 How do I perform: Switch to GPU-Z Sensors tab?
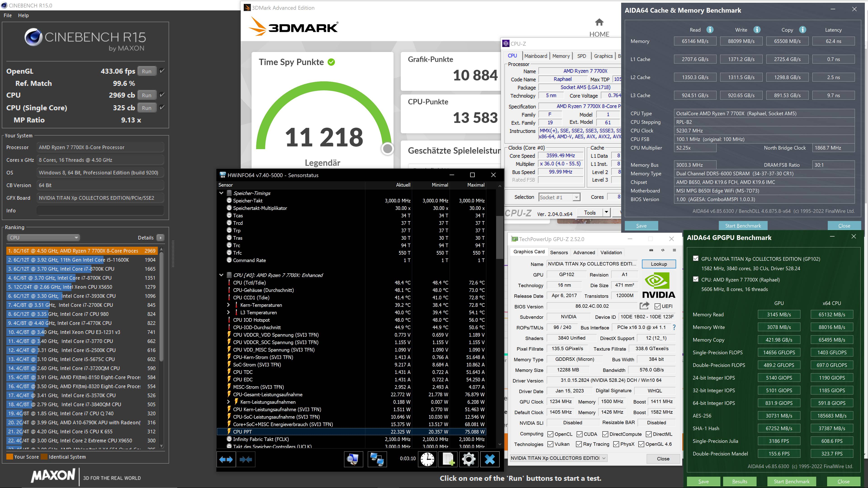pos(559,253)
